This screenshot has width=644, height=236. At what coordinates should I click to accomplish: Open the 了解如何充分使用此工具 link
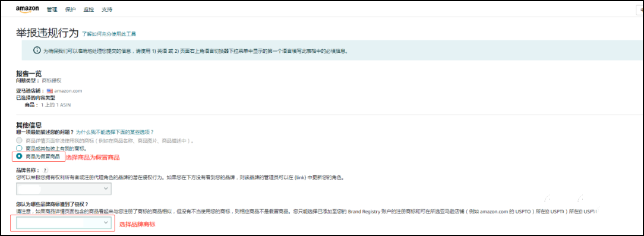pos(109,34)
